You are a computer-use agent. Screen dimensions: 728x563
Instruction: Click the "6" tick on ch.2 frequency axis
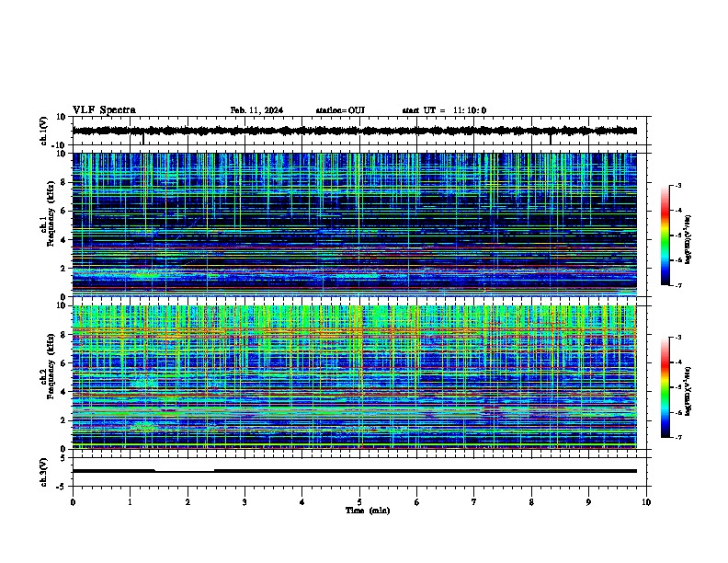tap(64, 363)
